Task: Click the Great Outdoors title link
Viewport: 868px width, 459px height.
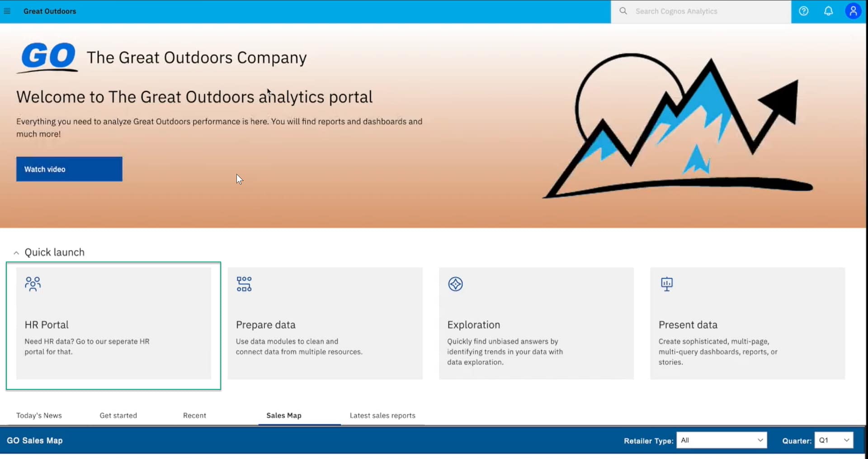Action: [x=50, y=11]
